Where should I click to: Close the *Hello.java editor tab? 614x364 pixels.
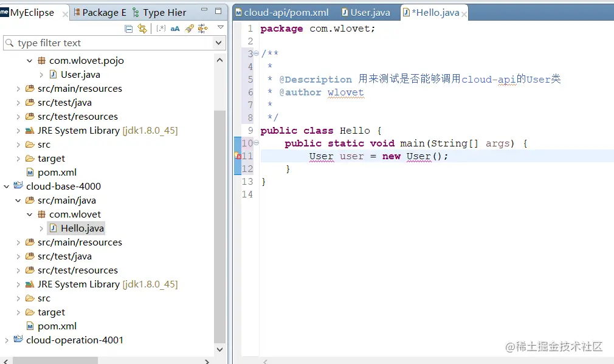pyautogui.click(x=464, y=15)
